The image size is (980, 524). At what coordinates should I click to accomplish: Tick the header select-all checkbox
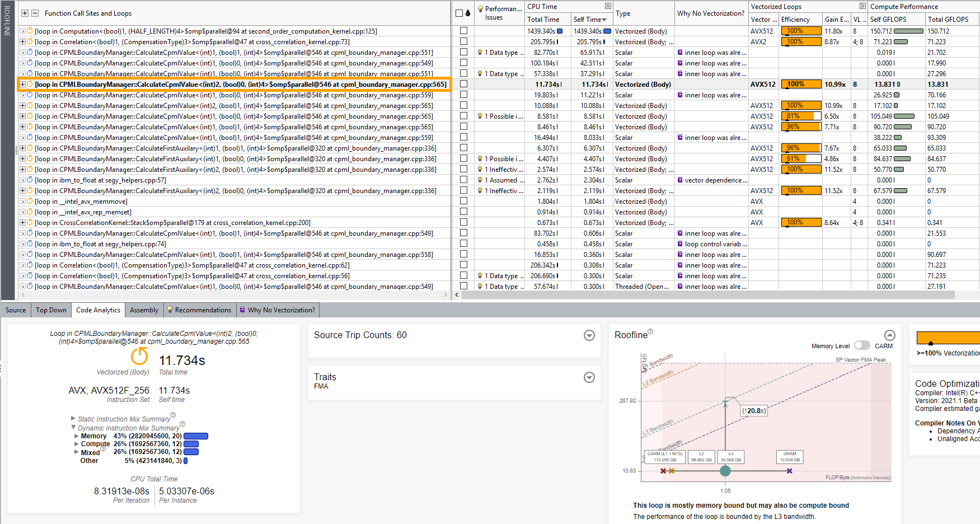459,13
